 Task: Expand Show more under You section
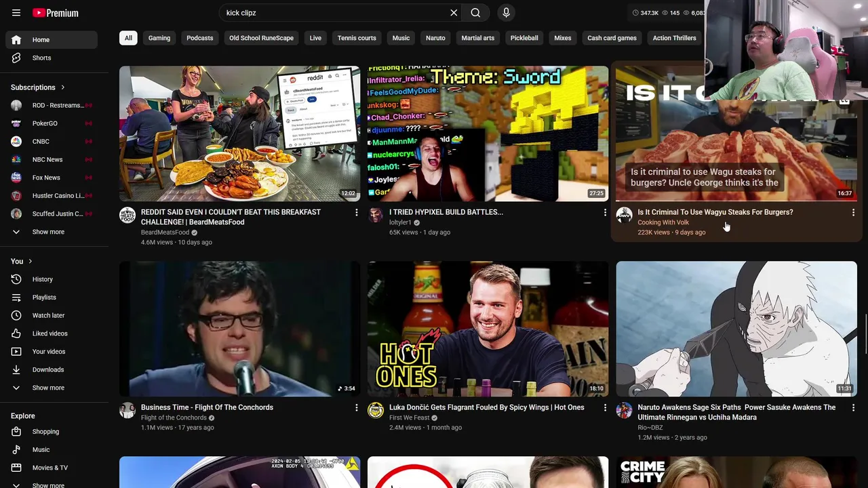(52, 388)
